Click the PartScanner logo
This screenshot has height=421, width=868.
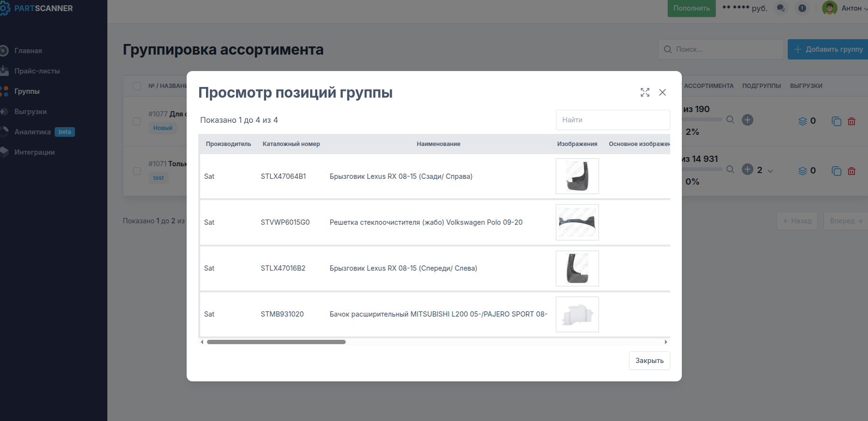click(37, 8)
